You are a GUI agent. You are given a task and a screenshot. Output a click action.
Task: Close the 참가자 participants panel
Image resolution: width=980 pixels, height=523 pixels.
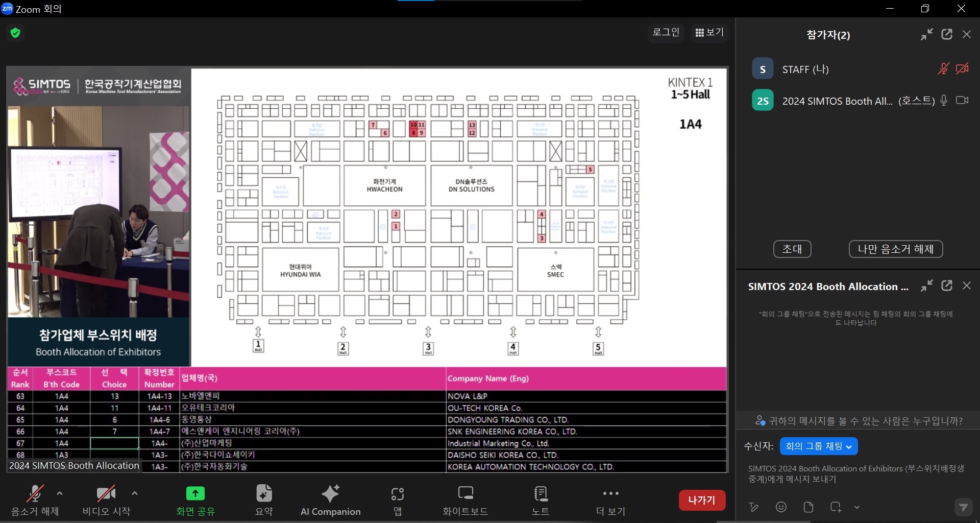point(967,34)
